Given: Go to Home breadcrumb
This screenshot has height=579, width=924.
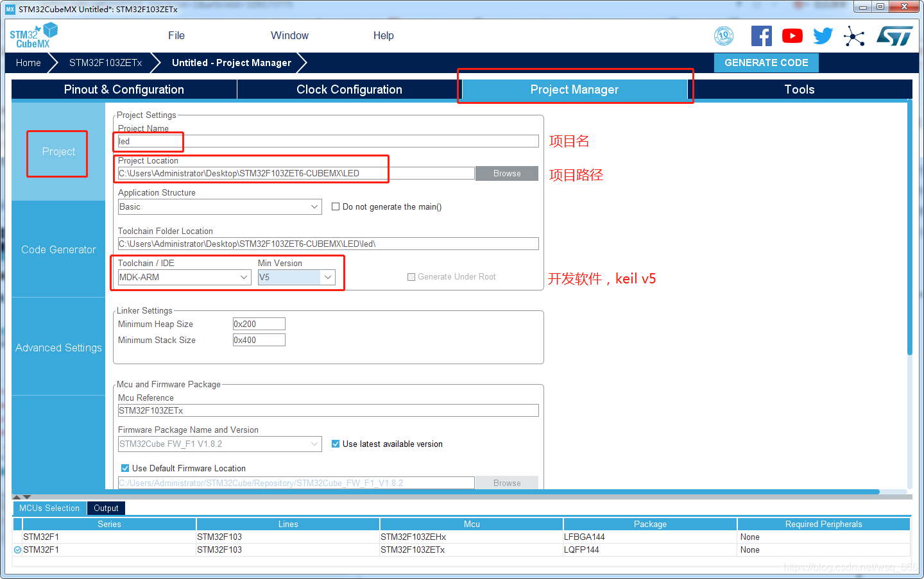Looking at the screenshot, I should tap(28, 63).
